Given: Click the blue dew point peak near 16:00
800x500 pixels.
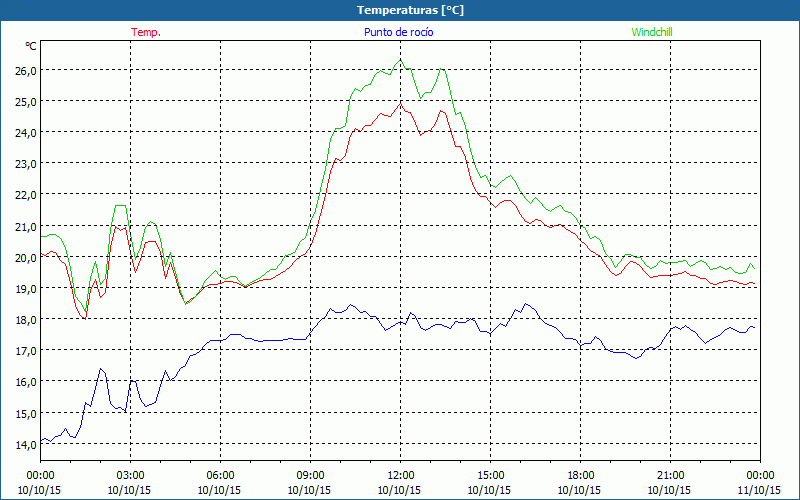Looking at the screenshot, I should 526,304.
